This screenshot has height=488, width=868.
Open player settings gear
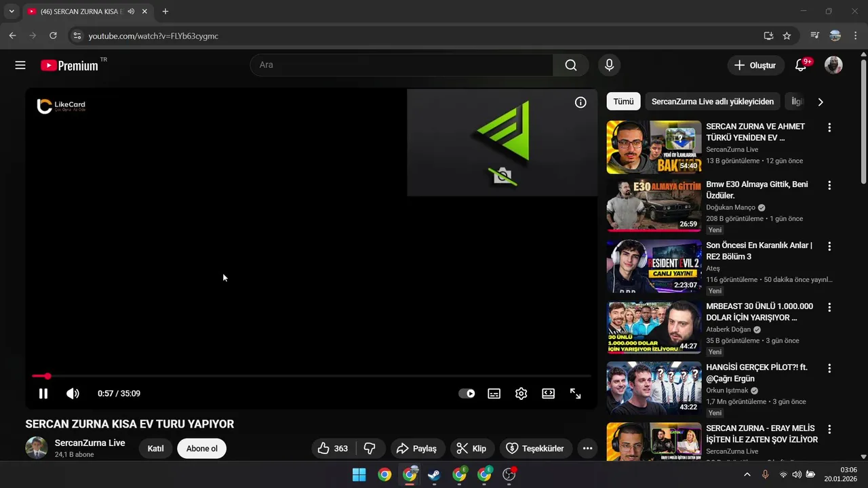[521, 393]
